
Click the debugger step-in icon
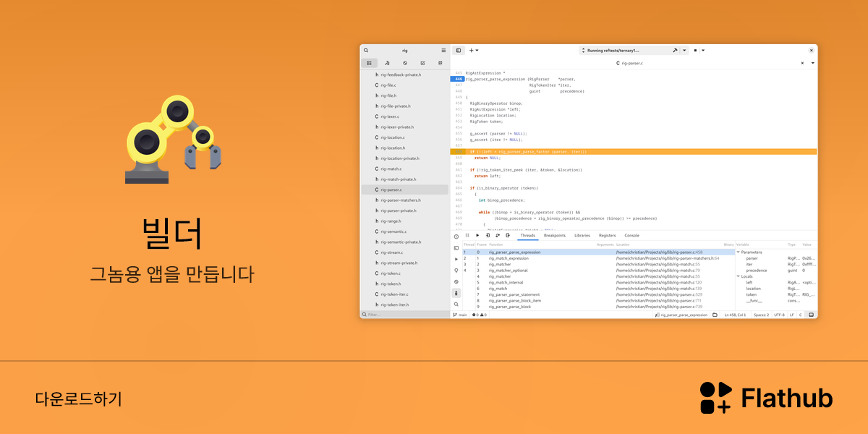pyautogui.click(x=488, y=235)
